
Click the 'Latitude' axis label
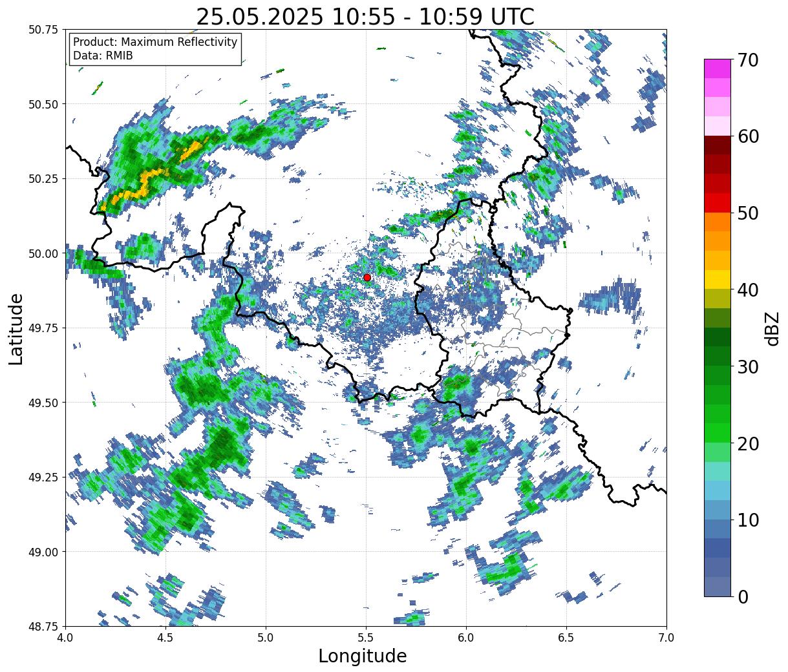[x=16, y=328]
